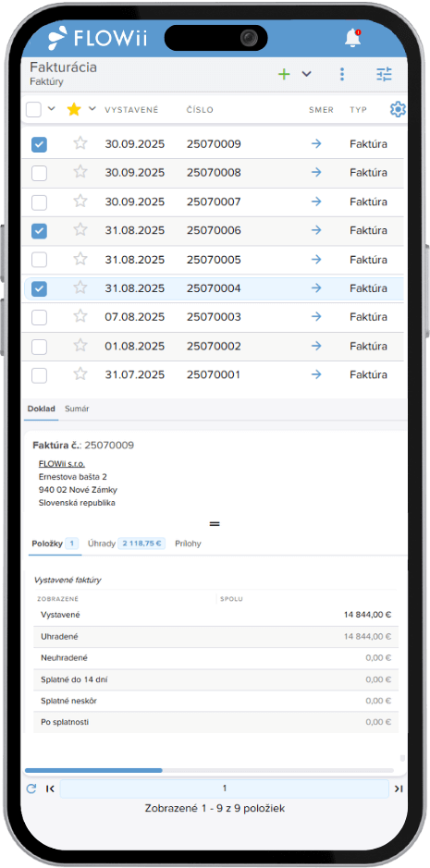This screenshot has height=868, width=430.
Task: Open the Úhrady tab
Action: (x=126, y=544)
